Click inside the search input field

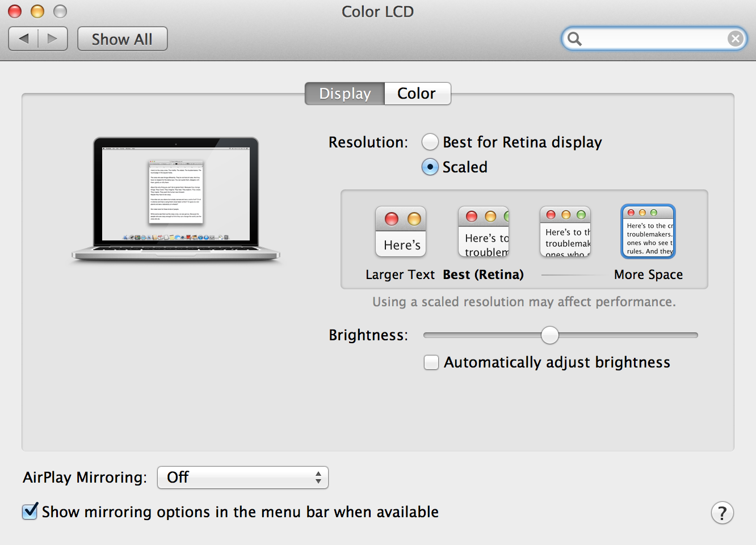(x=653, y=39)
